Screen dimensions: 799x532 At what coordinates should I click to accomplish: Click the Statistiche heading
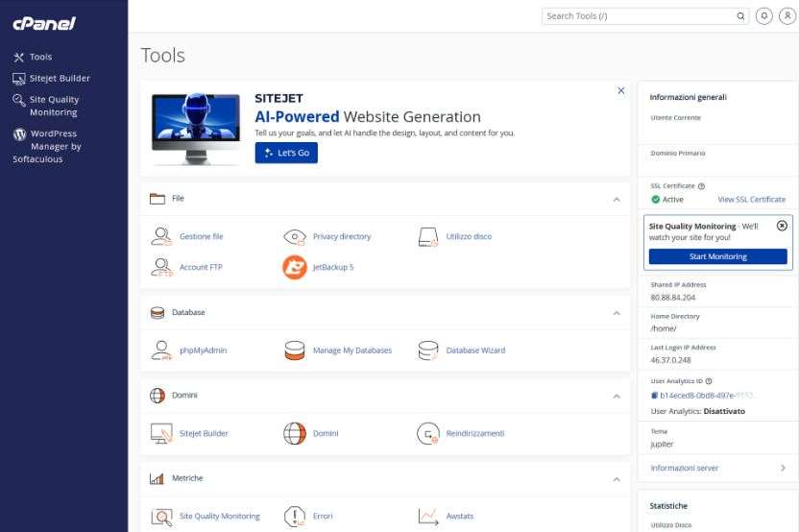tap(668, 506)
